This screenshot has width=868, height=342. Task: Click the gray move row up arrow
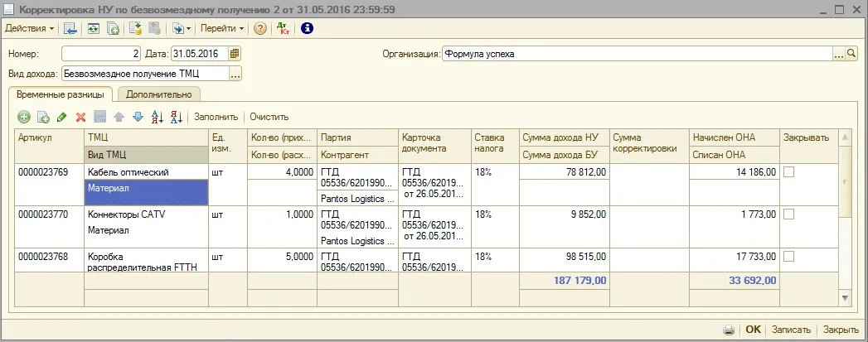click(119, 117)
